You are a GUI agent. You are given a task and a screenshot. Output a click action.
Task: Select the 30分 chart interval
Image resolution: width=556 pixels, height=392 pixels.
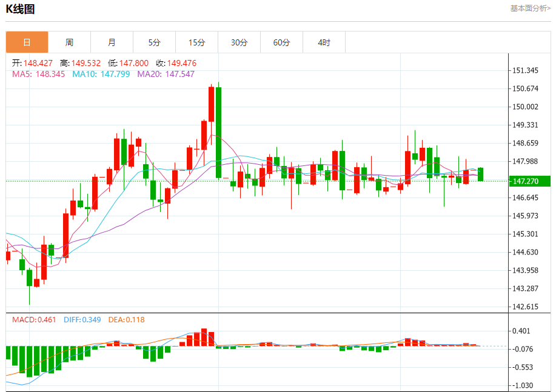coord(239,42)
